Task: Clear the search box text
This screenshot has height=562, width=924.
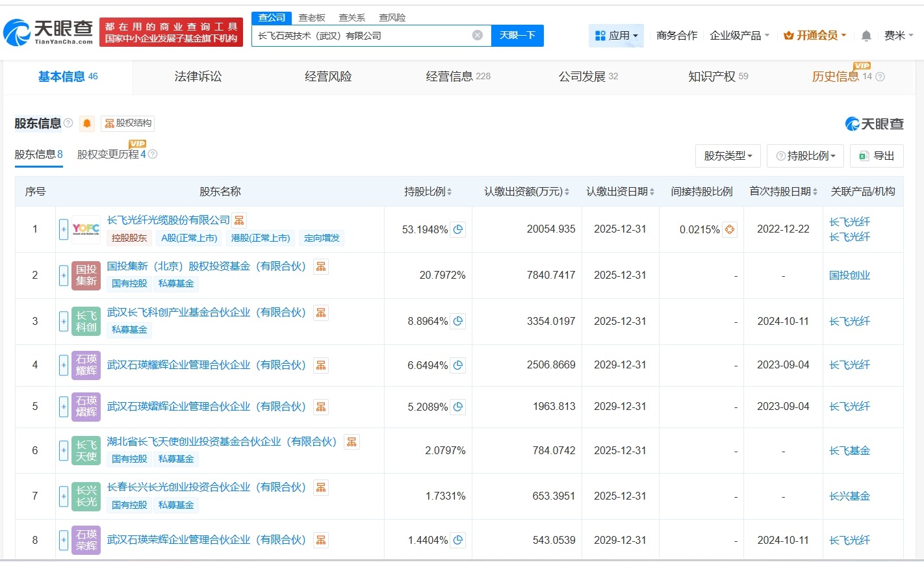Action: pyautogui.click(x=478, y=36)
